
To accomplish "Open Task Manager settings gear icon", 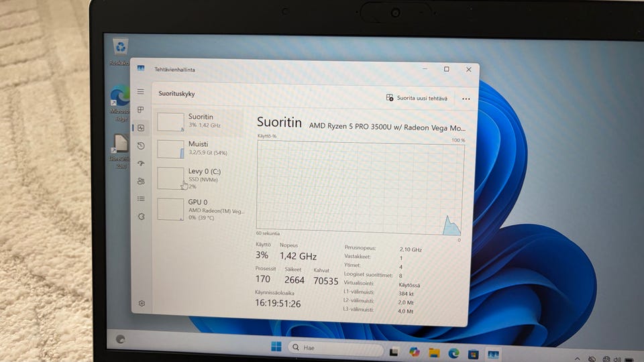I will 142,303.
